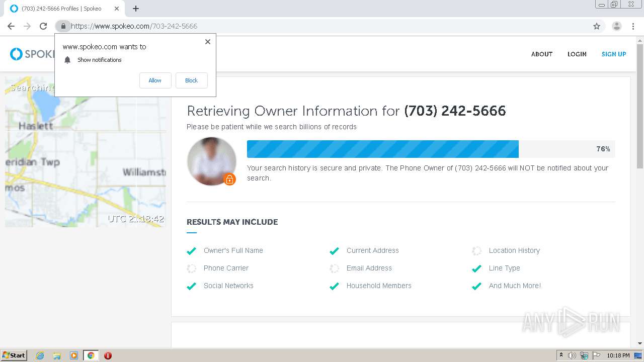
Task: Open the ABOUT page
Action: point(542,54)
